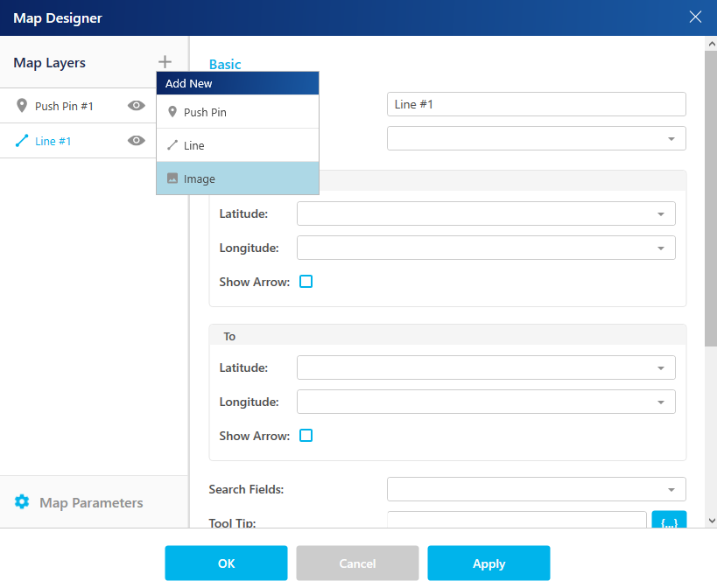Open the first Latitude dropdown above To
This screenshot has height=588, width=717.
tap(486, 213)
